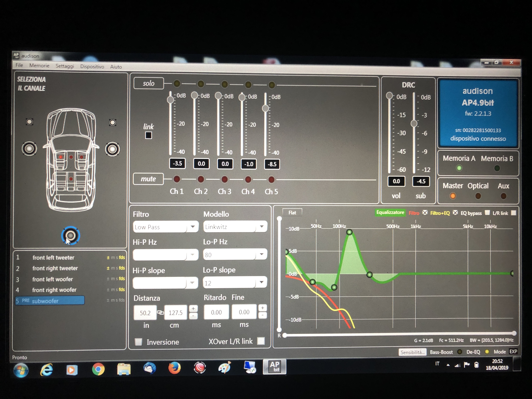Toggle the Filtro curve checkbox
This screenshot has width=532, height=399.
pyautogui.click(x=425, y=213)
